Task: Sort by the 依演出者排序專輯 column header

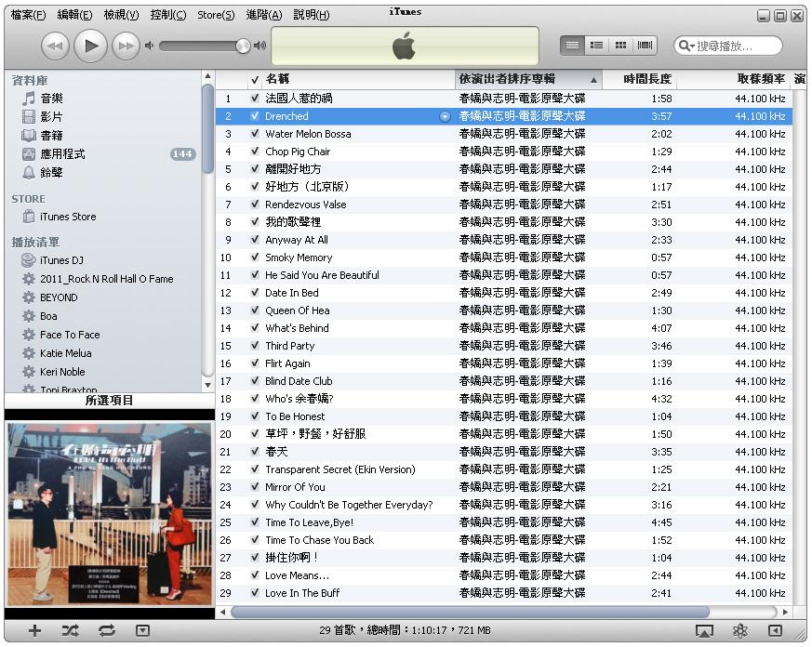Action: pos(528,79)
